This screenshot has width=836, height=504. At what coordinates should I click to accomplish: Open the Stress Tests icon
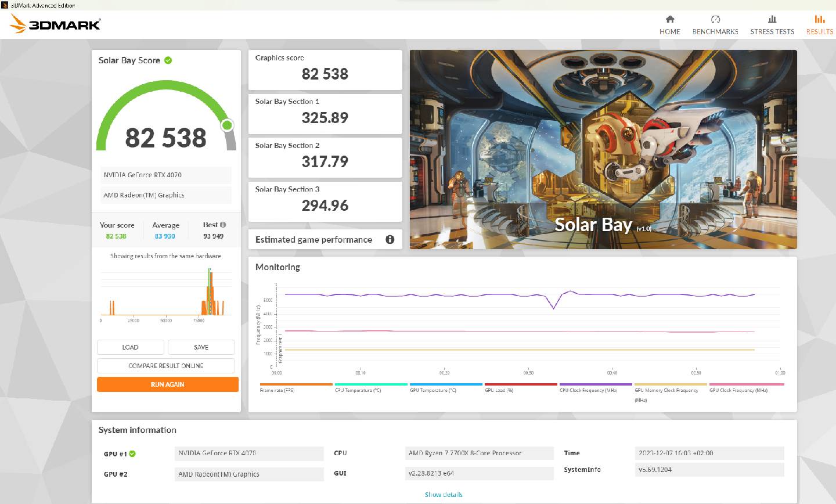click(772, 19)
